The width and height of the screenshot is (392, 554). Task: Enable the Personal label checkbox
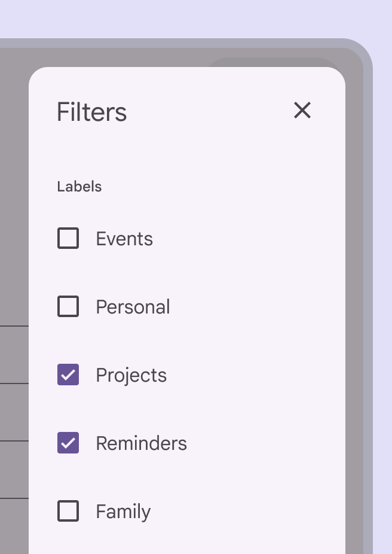[68, 307]
